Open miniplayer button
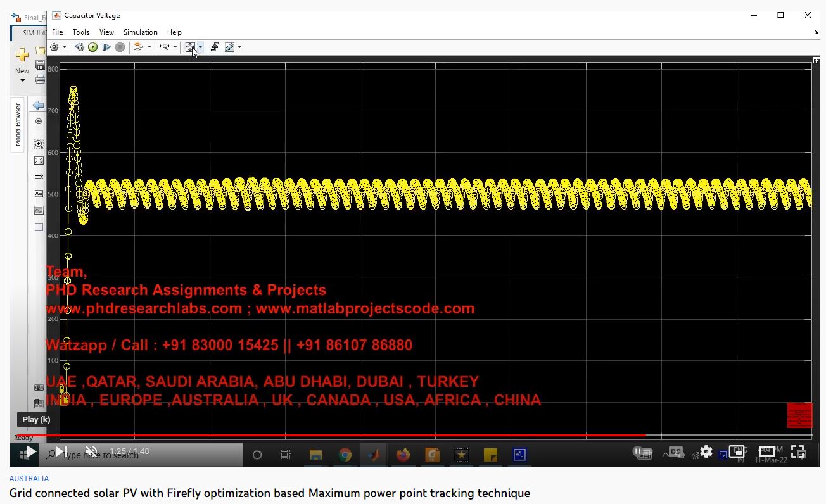 (x=737, y=452)
